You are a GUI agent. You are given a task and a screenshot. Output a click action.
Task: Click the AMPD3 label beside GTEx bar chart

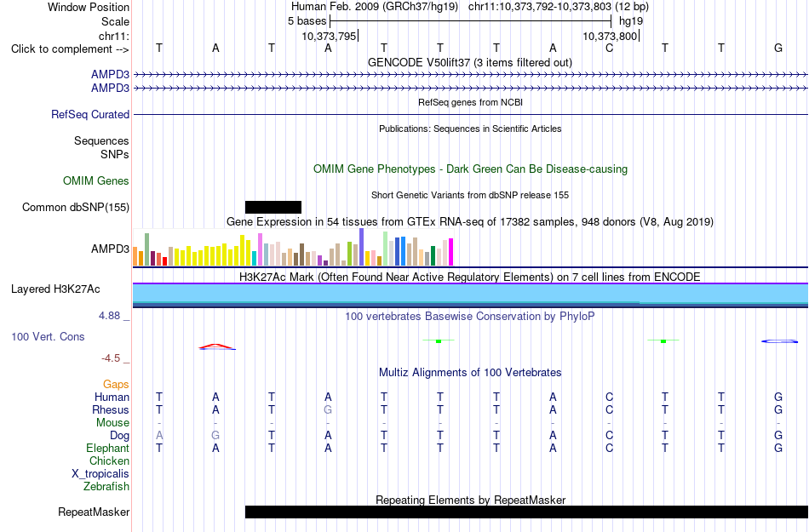(111, 249)
